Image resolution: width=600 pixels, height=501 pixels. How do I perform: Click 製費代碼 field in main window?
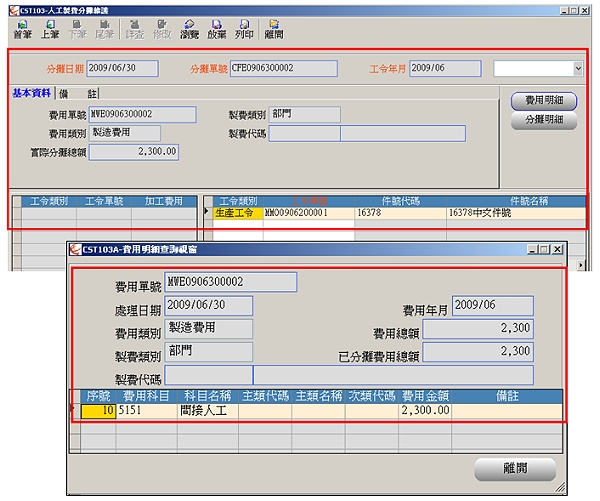(x=367, y=134)
